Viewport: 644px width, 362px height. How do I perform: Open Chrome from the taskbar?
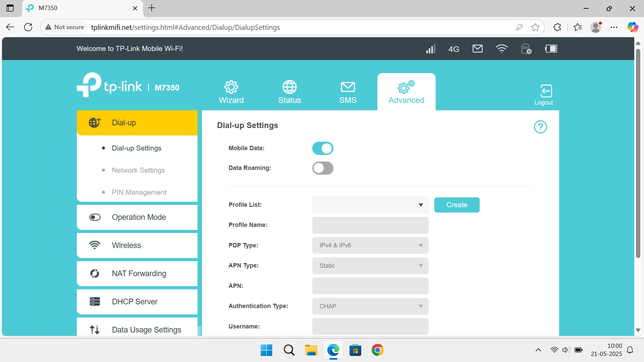(x=378, y=350)
